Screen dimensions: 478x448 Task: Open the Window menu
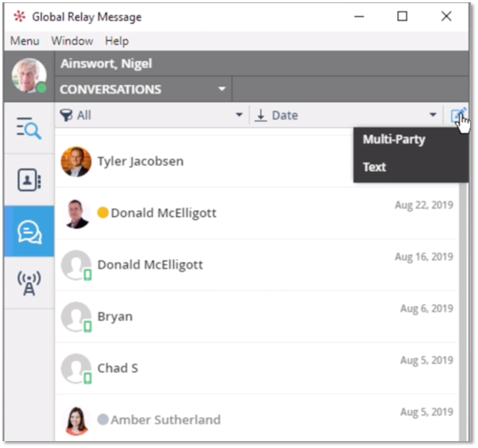(73, 41)
